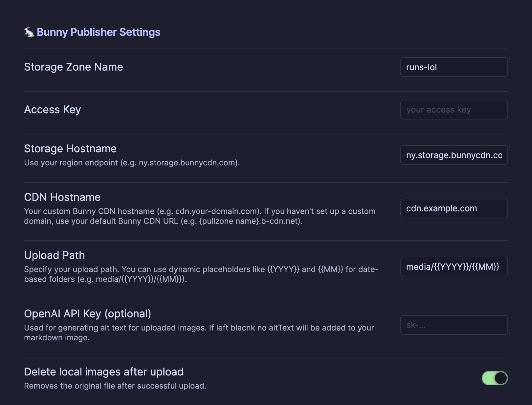
Task: Click the CDN Hostname label
Action: coord(62,197)
